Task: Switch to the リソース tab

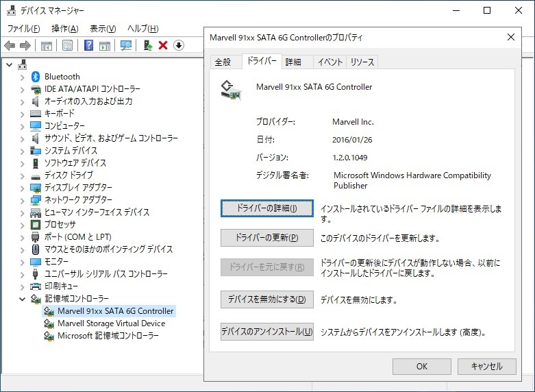Action: coord(362,62)
